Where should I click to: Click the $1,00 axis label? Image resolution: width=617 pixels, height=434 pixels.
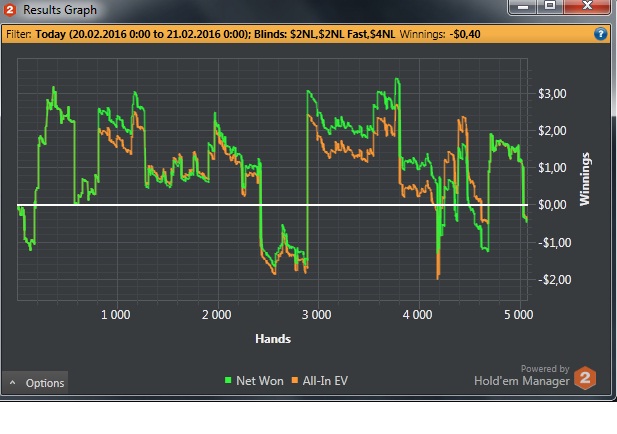click(552, 168)
